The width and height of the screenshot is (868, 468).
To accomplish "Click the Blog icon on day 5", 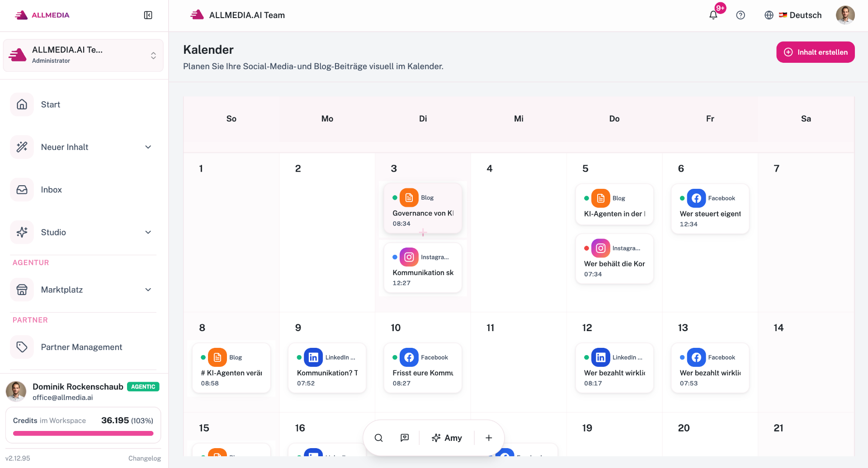I will 601,198.
